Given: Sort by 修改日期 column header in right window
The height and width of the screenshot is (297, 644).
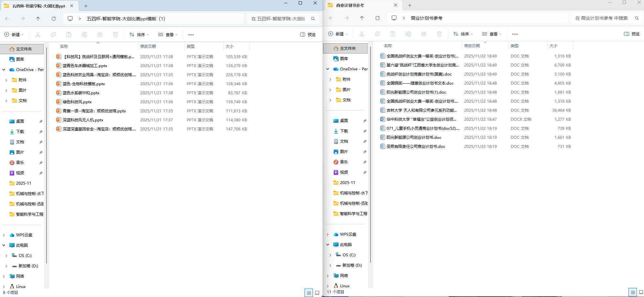Looking at the screenshot, I should click(472, 46).
